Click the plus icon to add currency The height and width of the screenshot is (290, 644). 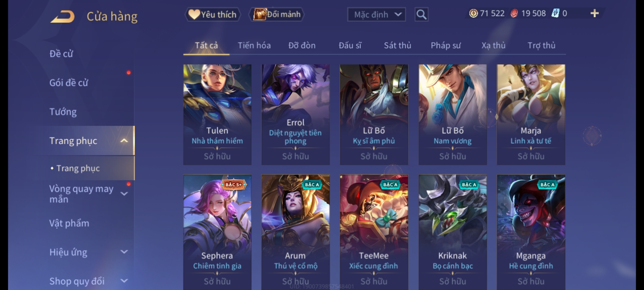(x=595, y=13)
